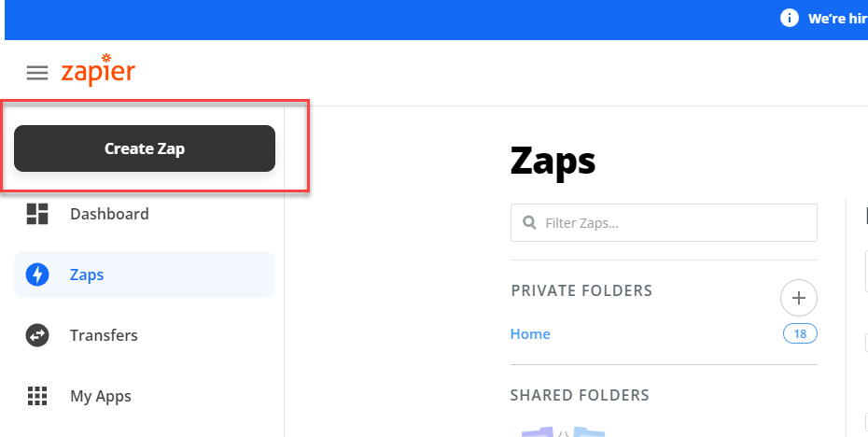Click the Transfers arrows icon
Image resolution: width=868 pixels, height=437 pixels.
click(37, 335)
